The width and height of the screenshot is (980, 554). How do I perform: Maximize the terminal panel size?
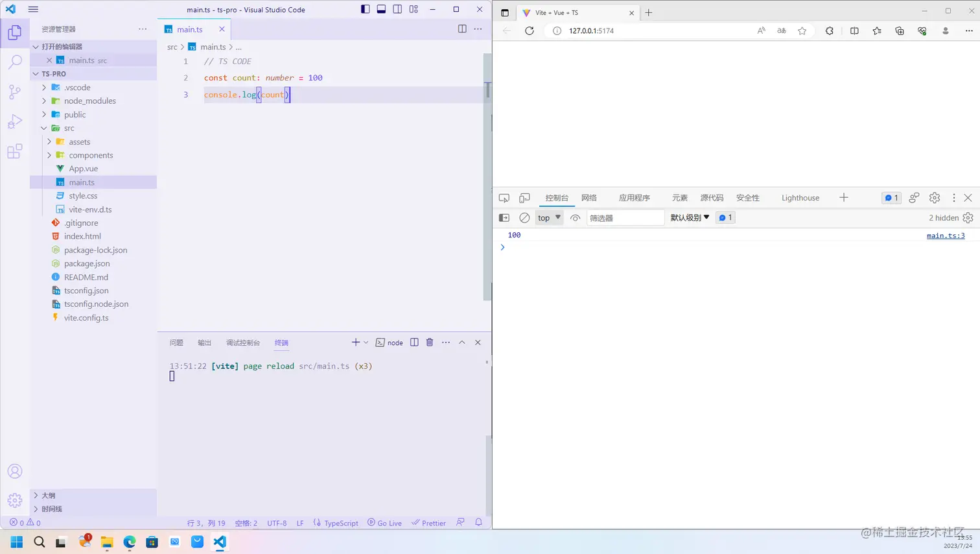(x=462, y=342)
